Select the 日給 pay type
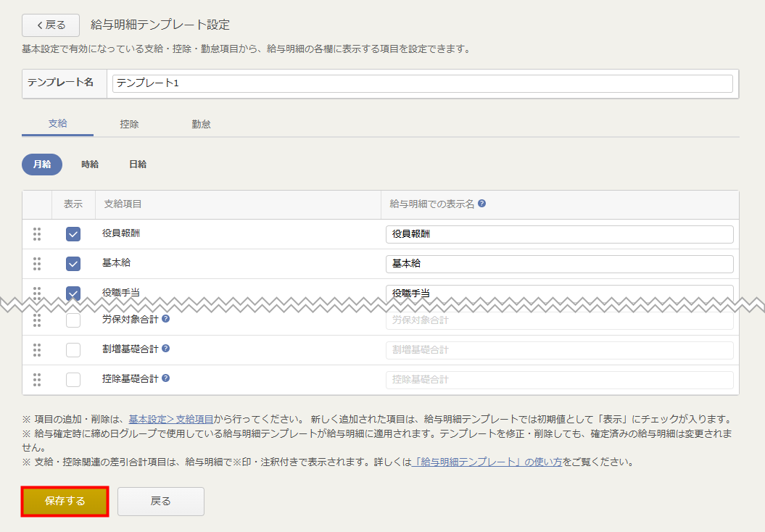The height and width of the screenshot is (532, 765). tap(138, 165)
